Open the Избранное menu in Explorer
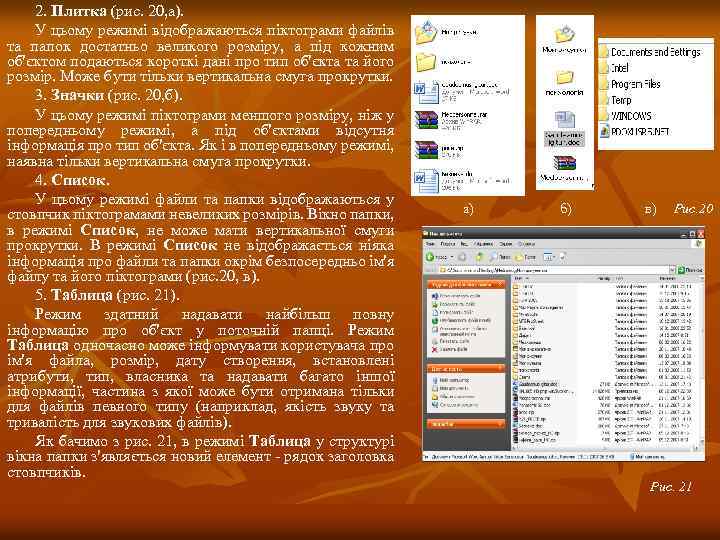 484,244
